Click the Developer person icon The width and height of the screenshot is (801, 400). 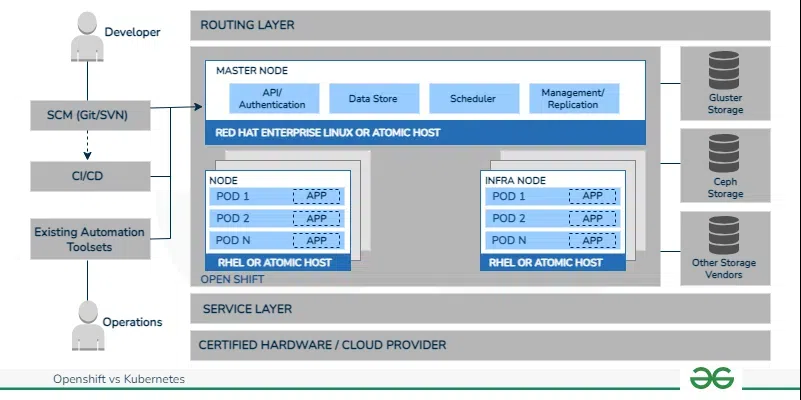click(87, 37)
